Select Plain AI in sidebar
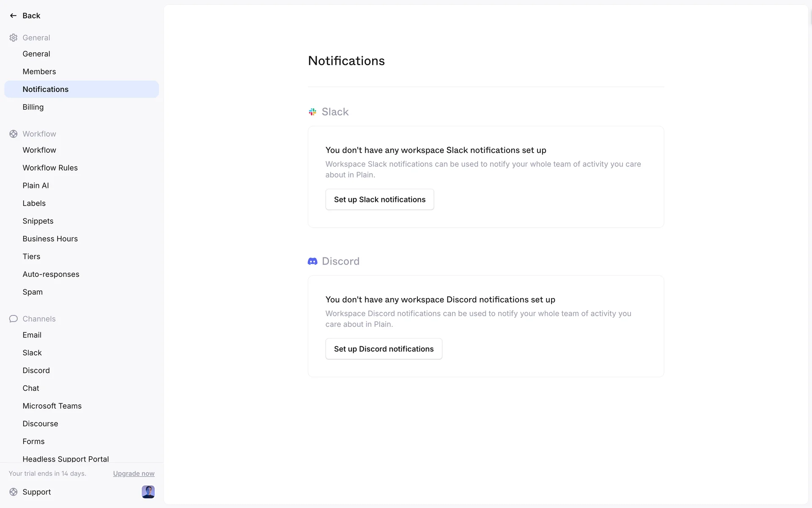Image resolution: width=812 pixels, height=508 pixels. tap(36, 185)
